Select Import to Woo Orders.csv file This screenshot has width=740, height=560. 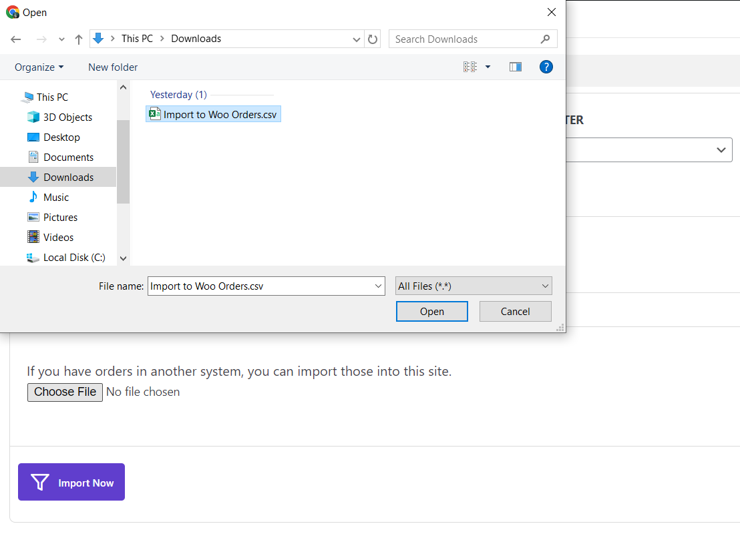pos(219,114)
